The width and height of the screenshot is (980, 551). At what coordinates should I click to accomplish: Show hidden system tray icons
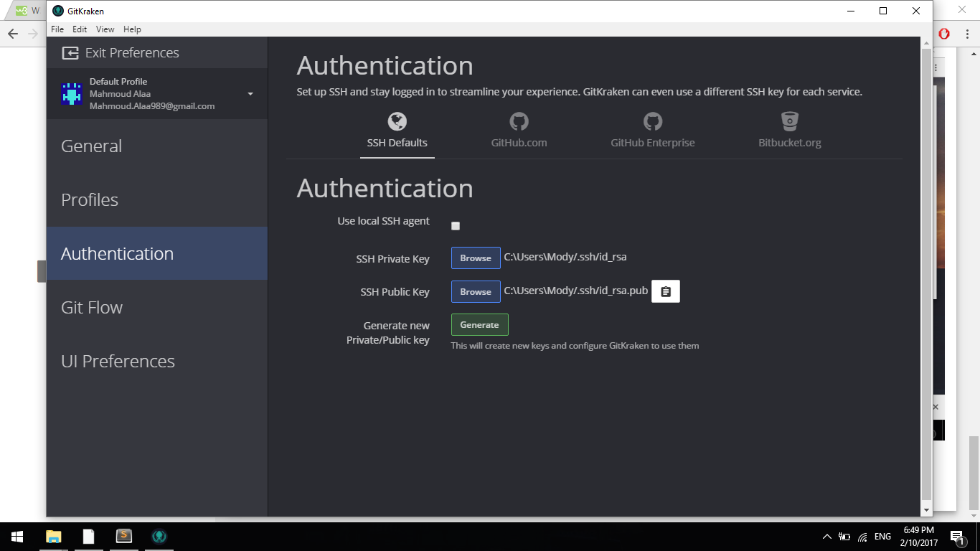[x=826, y=537]
